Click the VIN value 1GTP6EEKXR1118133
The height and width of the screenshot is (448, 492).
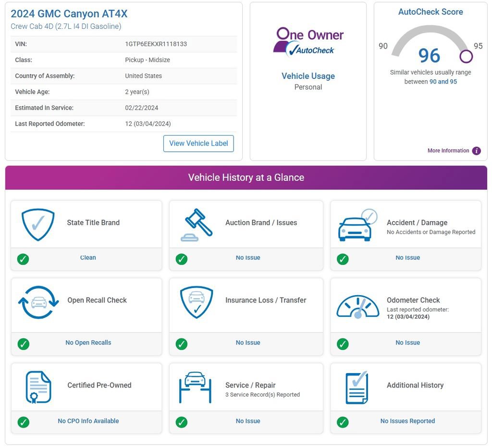coord(156,44)
